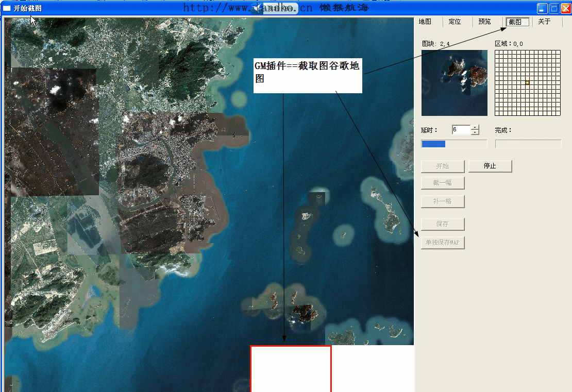This screenshot has width=572, height=392.
Task: Click the 单独保存MAP button
Action: coord(443,243)
